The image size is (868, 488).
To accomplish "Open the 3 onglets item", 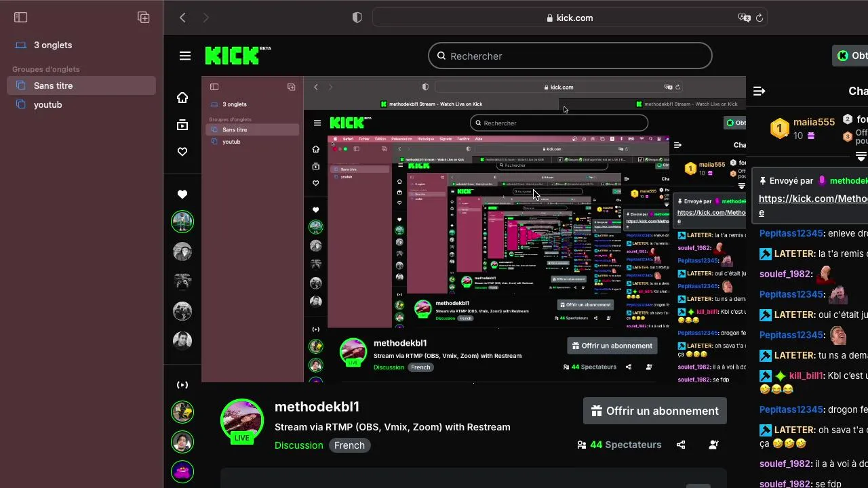I will click(x=81, y=45).
